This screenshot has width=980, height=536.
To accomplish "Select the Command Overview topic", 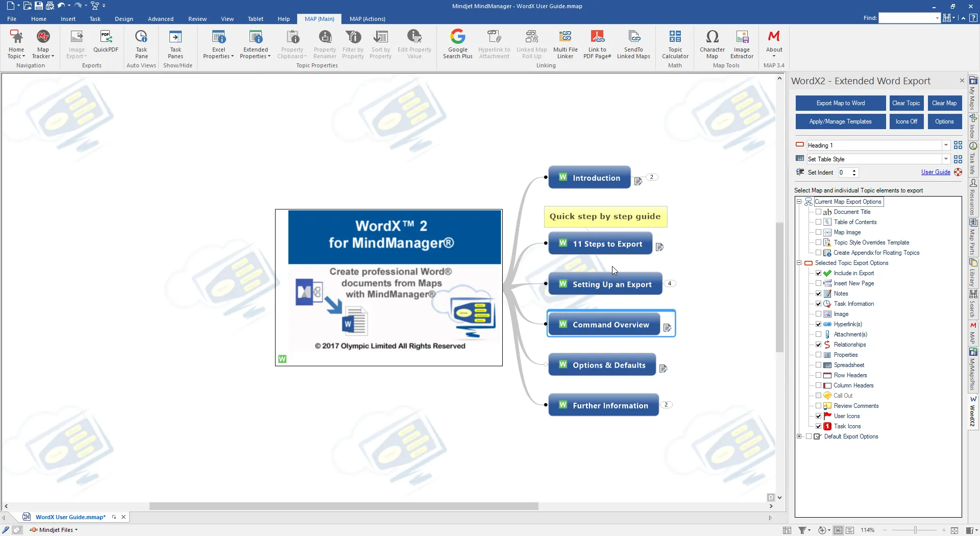I will coord(610,325).
